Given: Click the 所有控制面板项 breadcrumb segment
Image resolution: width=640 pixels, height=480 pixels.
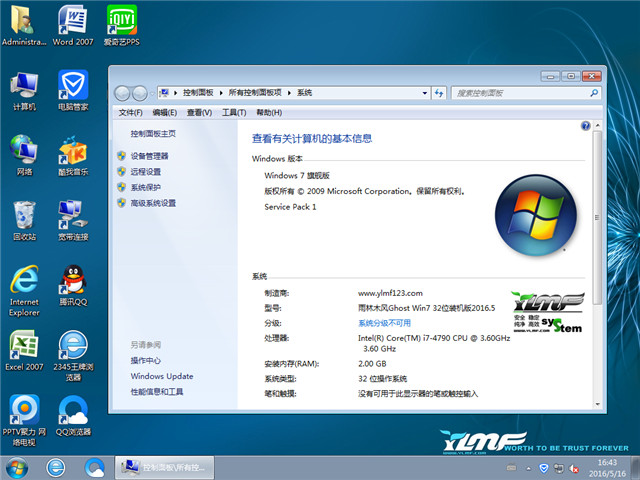Looking at the screenshot, I should (x=255, y=93).
